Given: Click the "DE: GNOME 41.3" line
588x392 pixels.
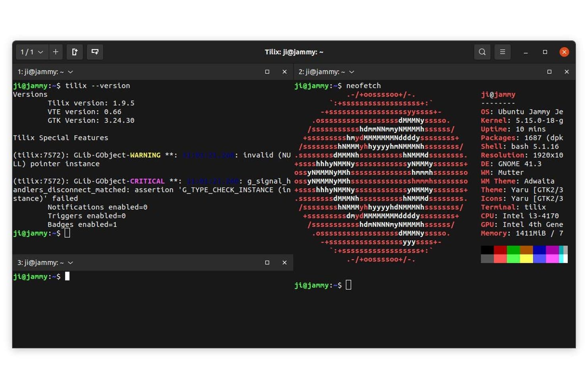Looking at the screenshot, I should coord(511,164).
